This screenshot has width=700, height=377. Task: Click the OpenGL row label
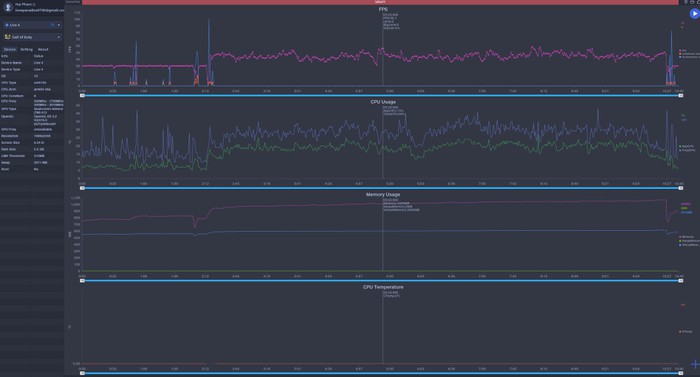[x=7, y=117]
